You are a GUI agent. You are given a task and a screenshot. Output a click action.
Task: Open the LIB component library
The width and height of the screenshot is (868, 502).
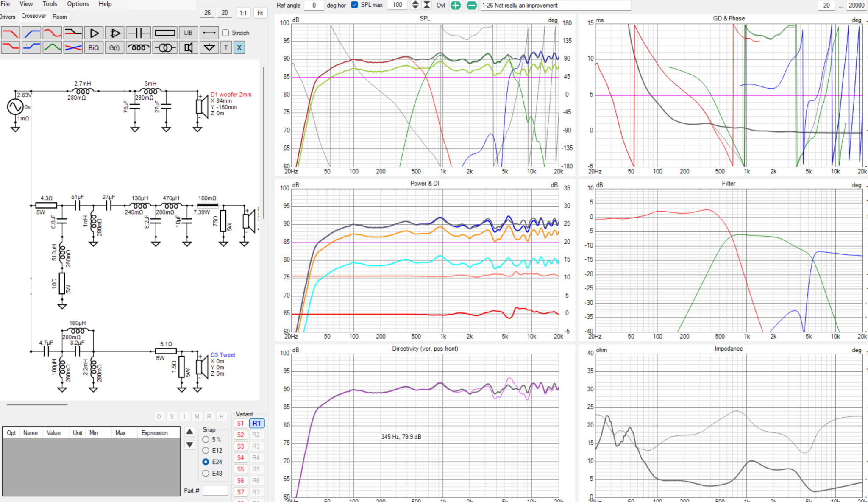tap(188, 33)
